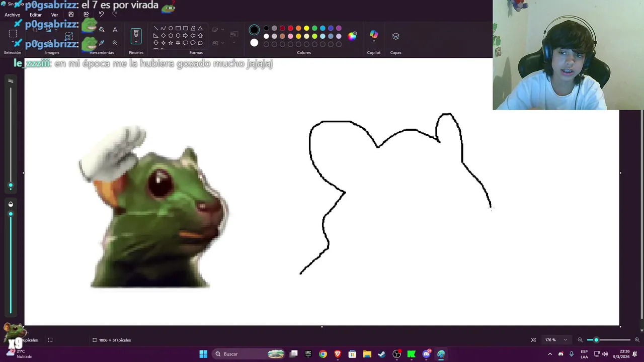Click the canvas size text 1006 × 517píxeles

coord(115,340)
